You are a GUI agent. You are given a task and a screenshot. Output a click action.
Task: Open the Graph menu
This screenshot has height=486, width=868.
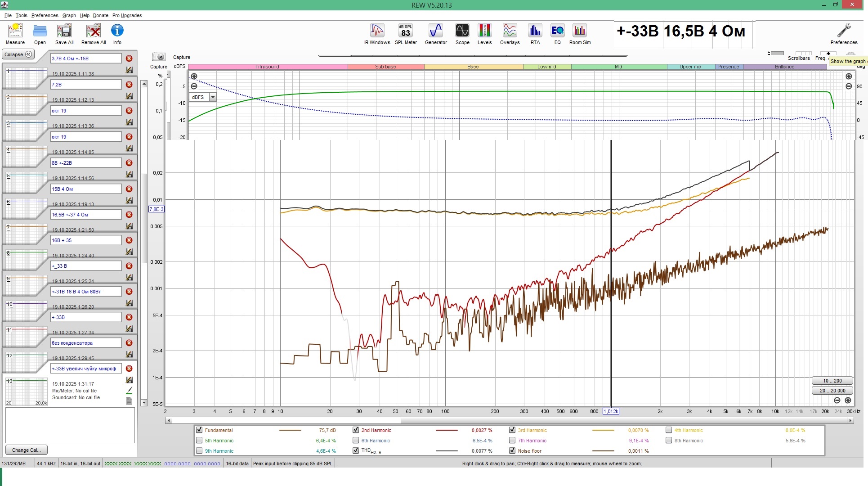(69, 15)
